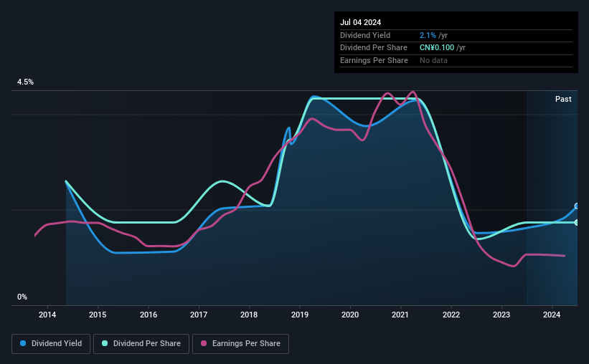Click the teal Dividend Per Share endpoint marker
This screenshot has height=364, width=589.
tap(577, 223)
